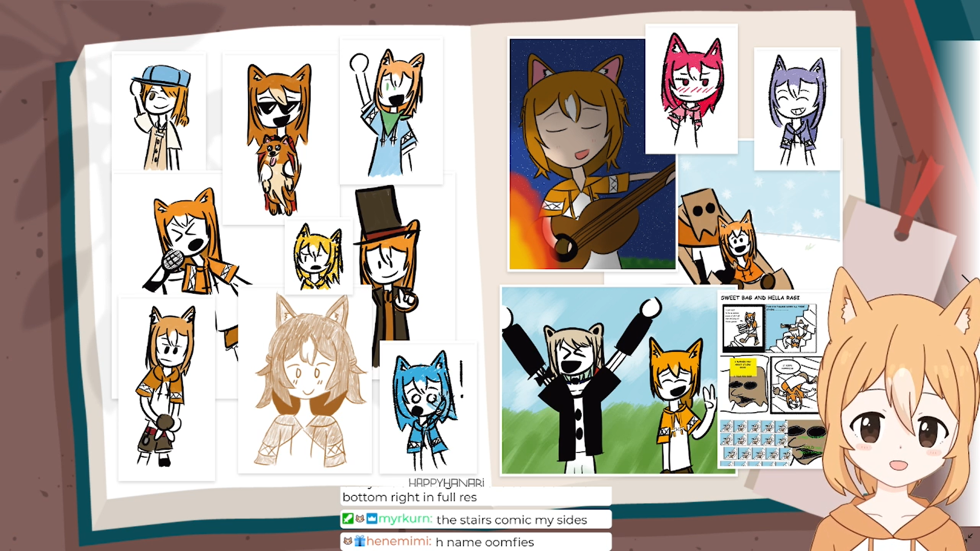Click the cat emote badge before henemimi

coord(348,541)
